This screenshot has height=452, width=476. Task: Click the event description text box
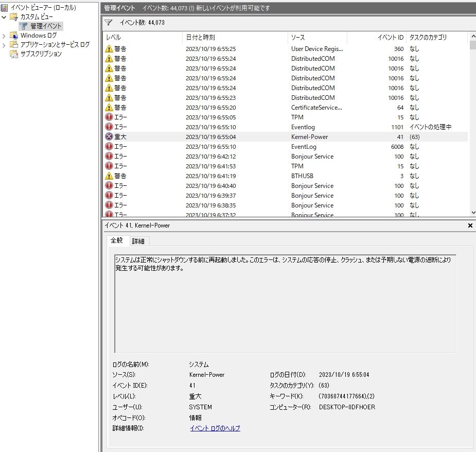(x=286, y=304)
